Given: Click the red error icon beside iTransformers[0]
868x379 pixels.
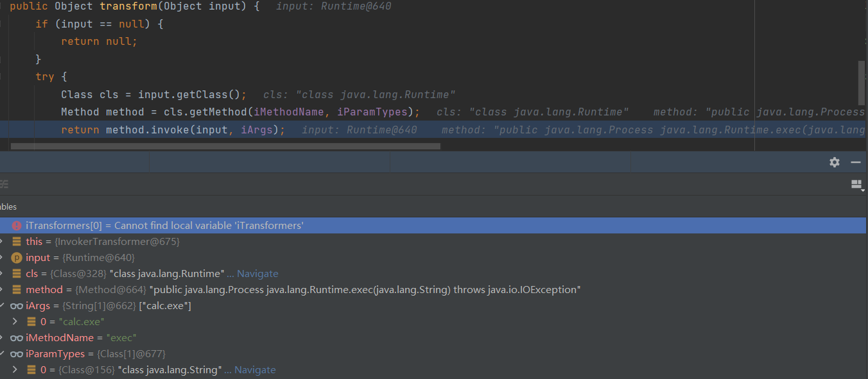Looking at the screenshot, I should tap(17, 226).
